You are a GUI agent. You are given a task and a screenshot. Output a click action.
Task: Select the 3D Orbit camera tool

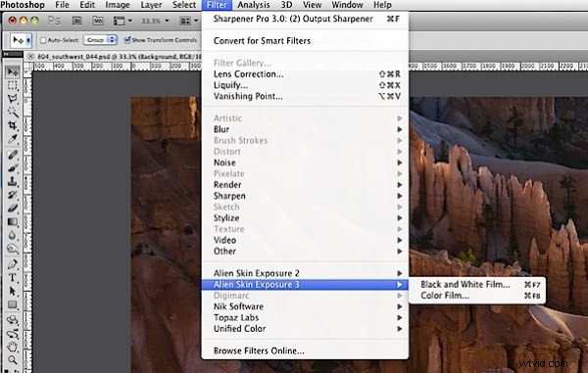point(13,333)
